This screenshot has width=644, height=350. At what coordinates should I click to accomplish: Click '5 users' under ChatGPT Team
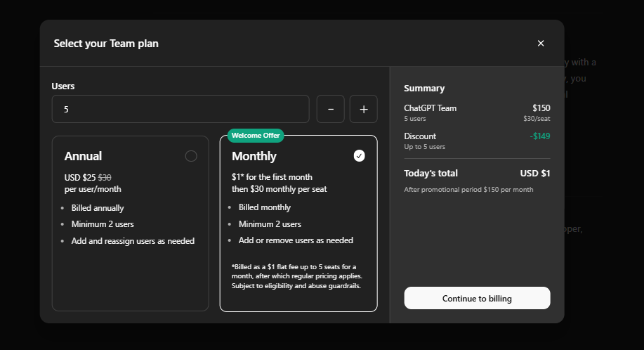pos(415,119)
